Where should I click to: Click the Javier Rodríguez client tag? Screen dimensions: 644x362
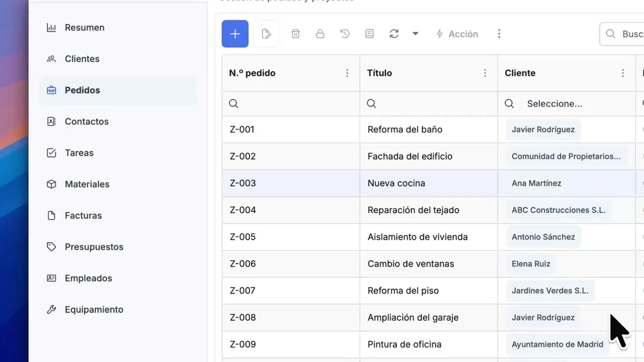coord(543,129)
